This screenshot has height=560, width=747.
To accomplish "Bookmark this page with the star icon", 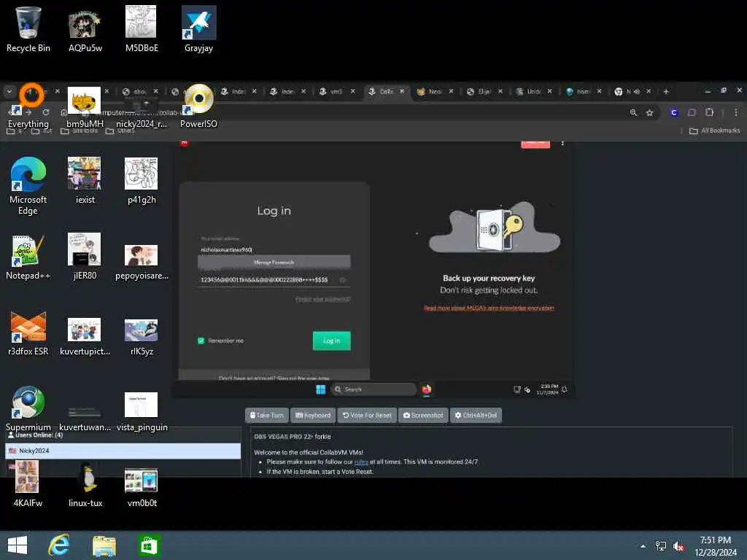I will (649, 113).
